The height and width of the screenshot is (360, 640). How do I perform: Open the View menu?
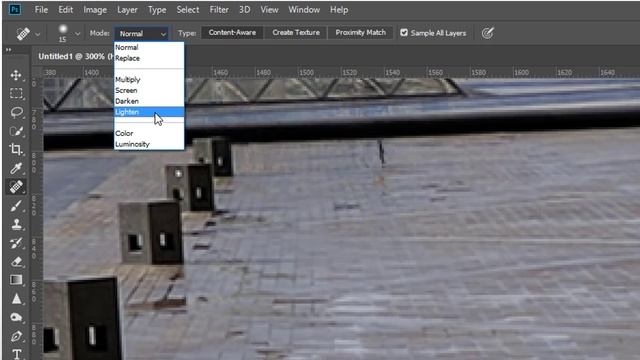(269, 10)
